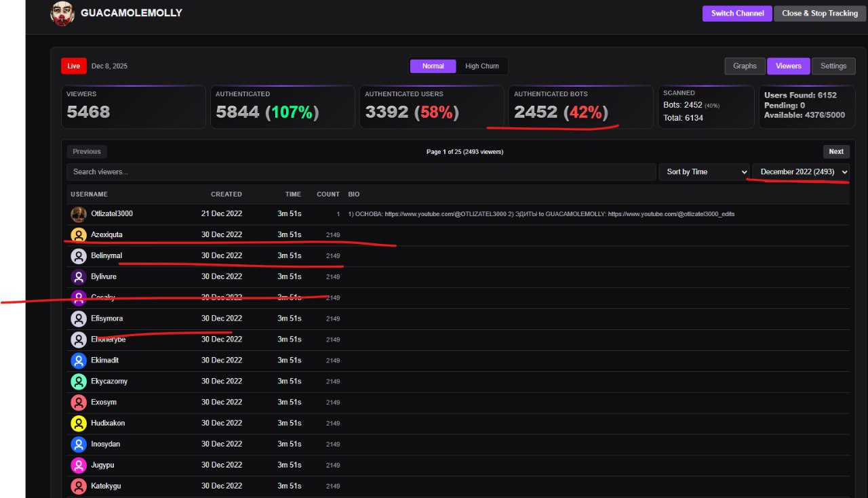
Task: Click Belinymal's avatar icon
Action: pyautogui.click(x=79, y=256)
